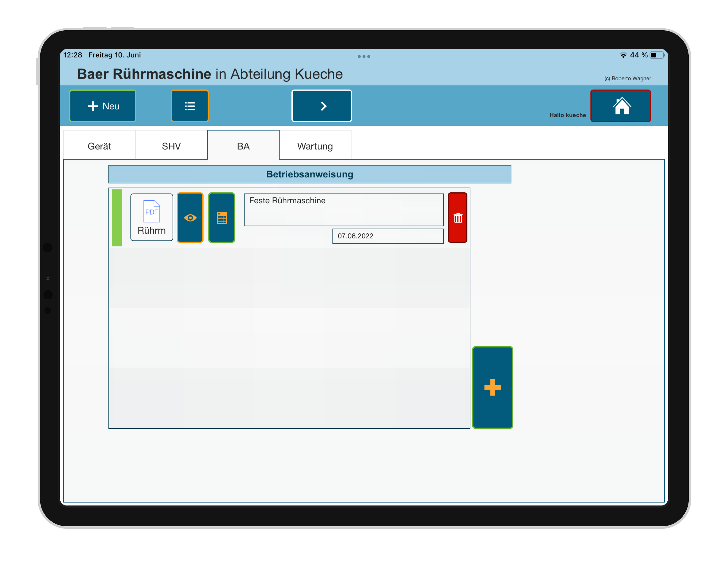The width and height of the screenshot is (728, 561).
Task: Tap the three-dot multitasking indicator
Action: pos(364,56)
